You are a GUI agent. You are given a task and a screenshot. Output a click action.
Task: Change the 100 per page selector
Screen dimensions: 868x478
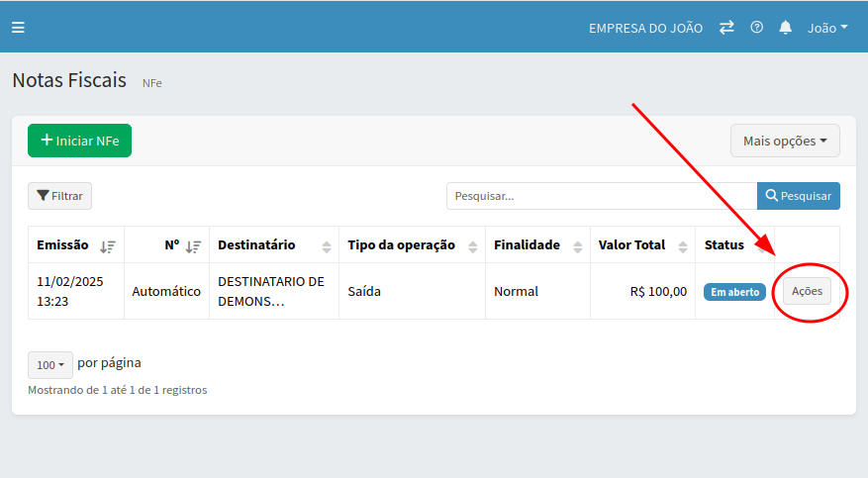(49, 364)
